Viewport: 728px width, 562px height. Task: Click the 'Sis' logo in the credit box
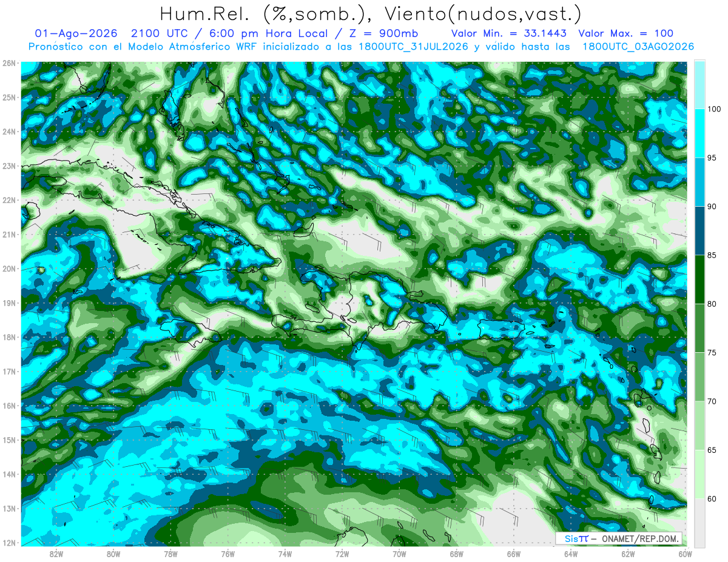(571, 539)
